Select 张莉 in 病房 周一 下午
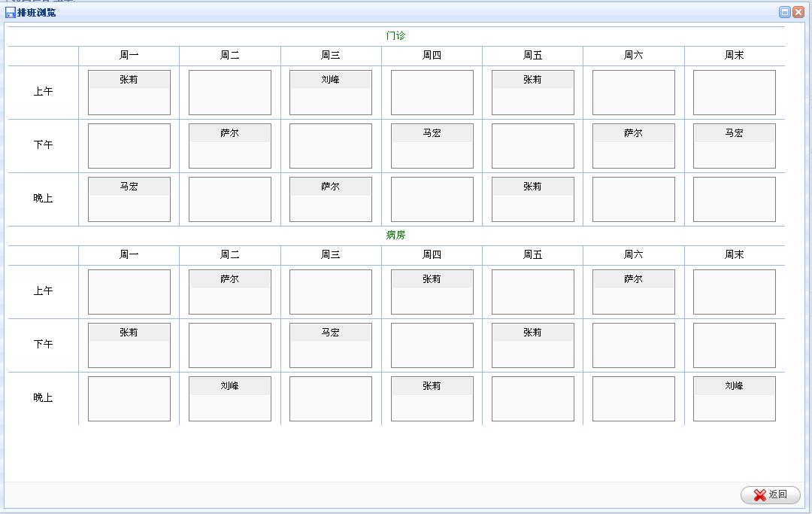The image size is (812, 514). (x=129, y=332)
